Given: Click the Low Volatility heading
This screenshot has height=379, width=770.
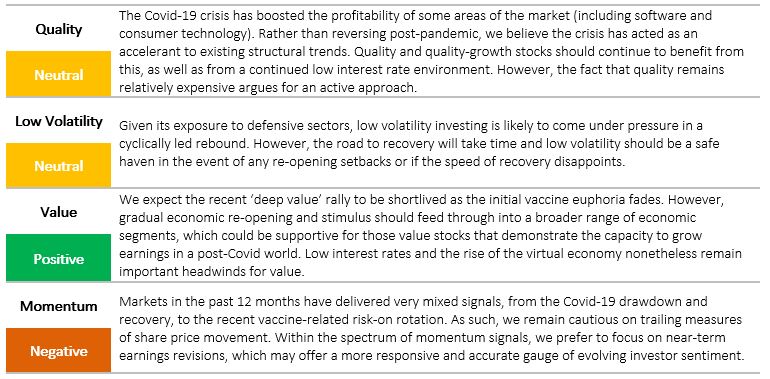Looking at the screenshot, I should [x=58, y=121].
